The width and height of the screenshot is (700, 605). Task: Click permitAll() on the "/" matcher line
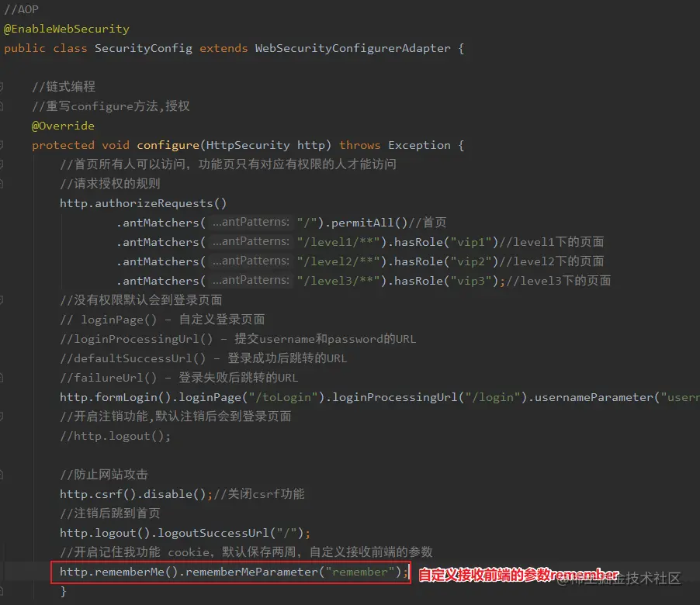[x=369, y=223]
